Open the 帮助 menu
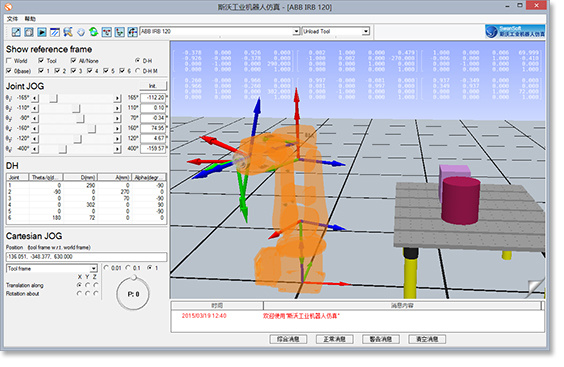This screenshot has width=564, height=367. click(x=30, y=19)
